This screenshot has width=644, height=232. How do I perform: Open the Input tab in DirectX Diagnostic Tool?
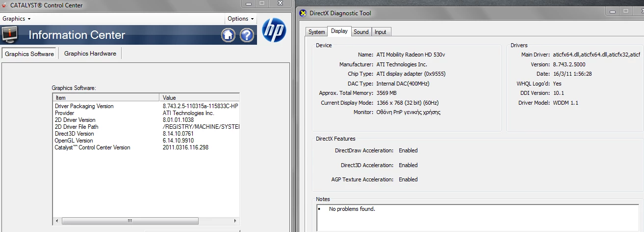381,32
